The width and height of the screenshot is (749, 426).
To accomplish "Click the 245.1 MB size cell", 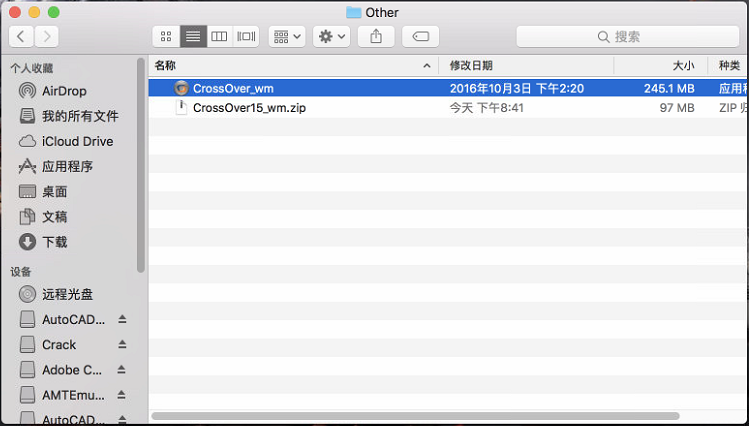I will click(669, 88).
